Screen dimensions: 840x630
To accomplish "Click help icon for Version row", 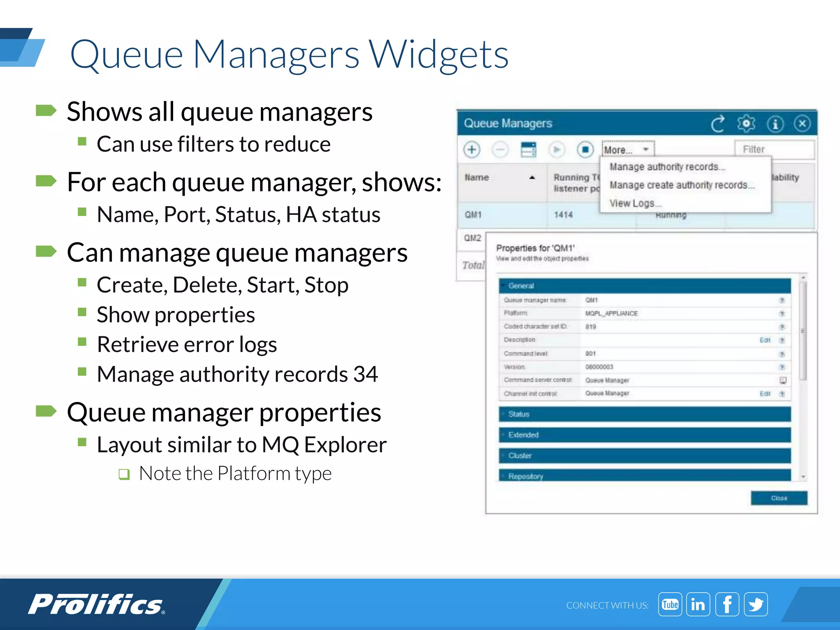I will pos(782,367).
